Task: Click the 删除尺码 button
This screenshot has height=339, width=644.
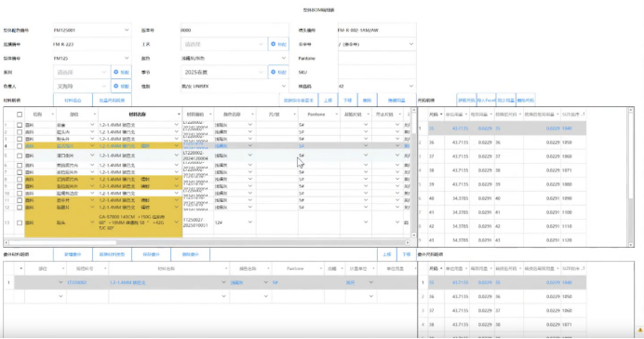Action: [525, 101]
